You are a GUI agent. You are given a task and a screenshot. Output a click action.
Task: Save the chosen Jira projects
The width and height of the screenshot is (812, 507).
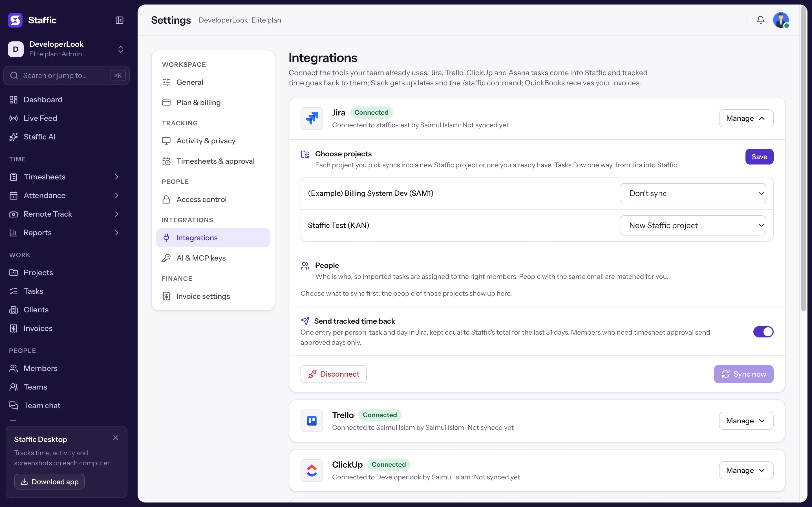point(759,157)
